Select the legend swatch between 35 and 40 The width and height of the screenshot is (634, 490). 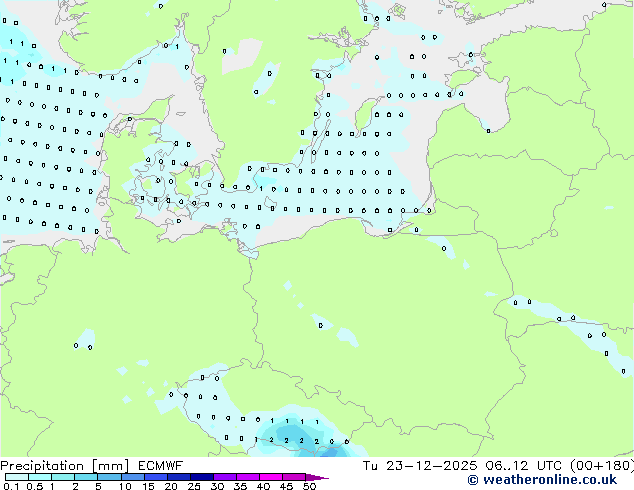247,477
